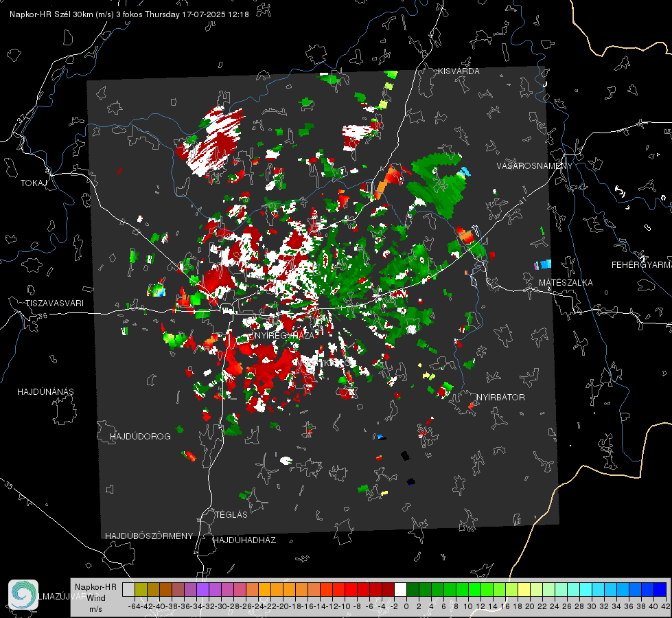Click the '36' legend value
This screenshot has width=672, height=618.
(x=628, y=606)
